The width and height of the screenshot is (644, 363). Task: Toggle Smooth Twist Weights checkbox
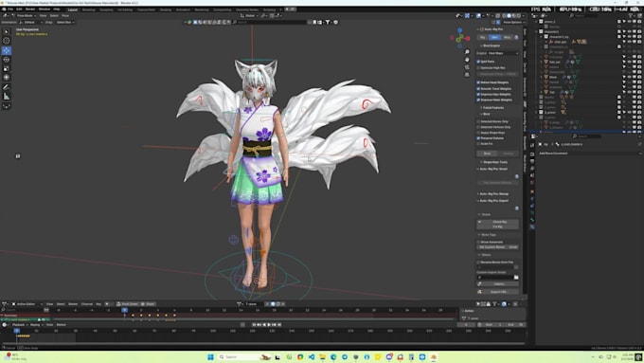[x=478, y=89]
